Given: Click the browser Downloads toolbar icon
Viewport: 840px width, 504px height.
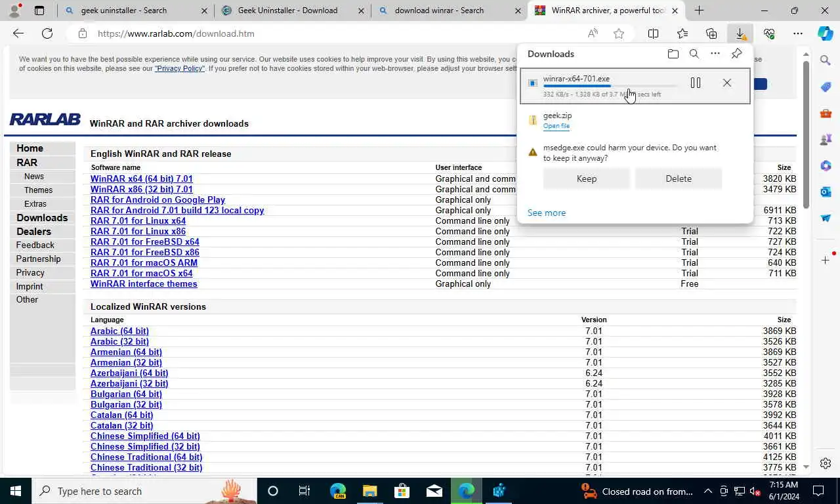Looking at the screenshot, I should pos(740,33).
